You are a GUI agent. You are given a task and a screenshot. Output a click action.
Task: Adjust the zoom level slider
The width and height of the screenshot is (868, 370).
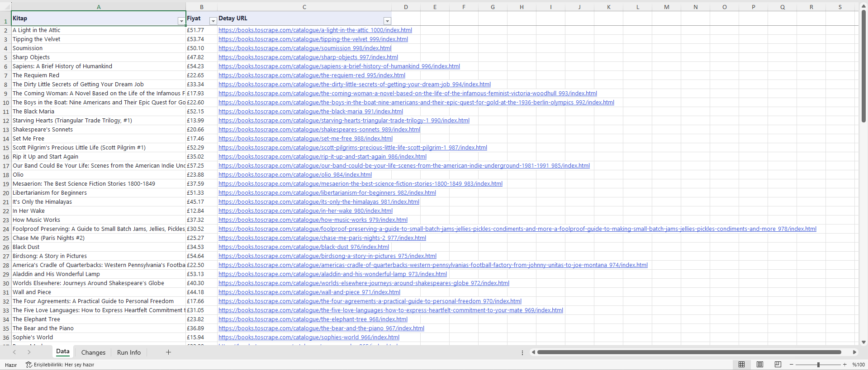coord(818,365)
